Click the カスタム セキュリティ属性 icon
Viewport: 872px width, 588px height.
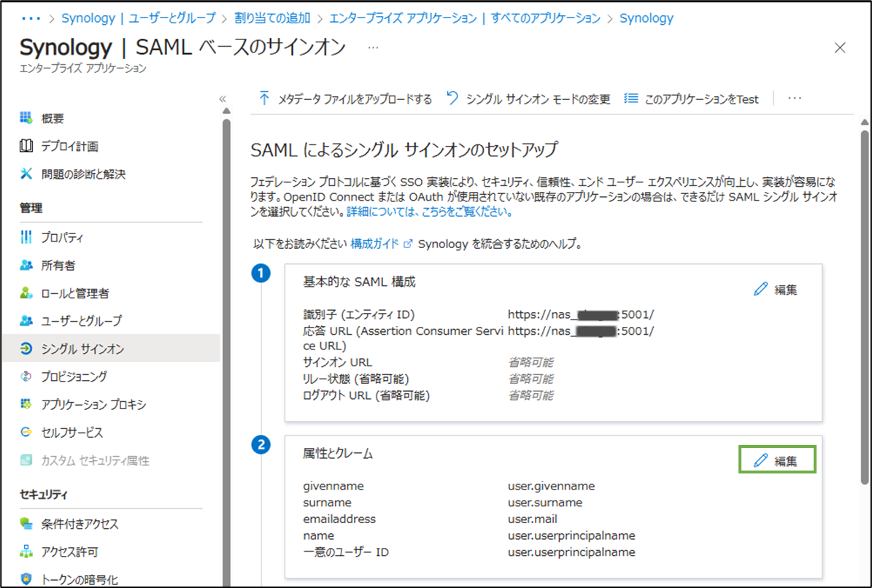tap(26, 460)
